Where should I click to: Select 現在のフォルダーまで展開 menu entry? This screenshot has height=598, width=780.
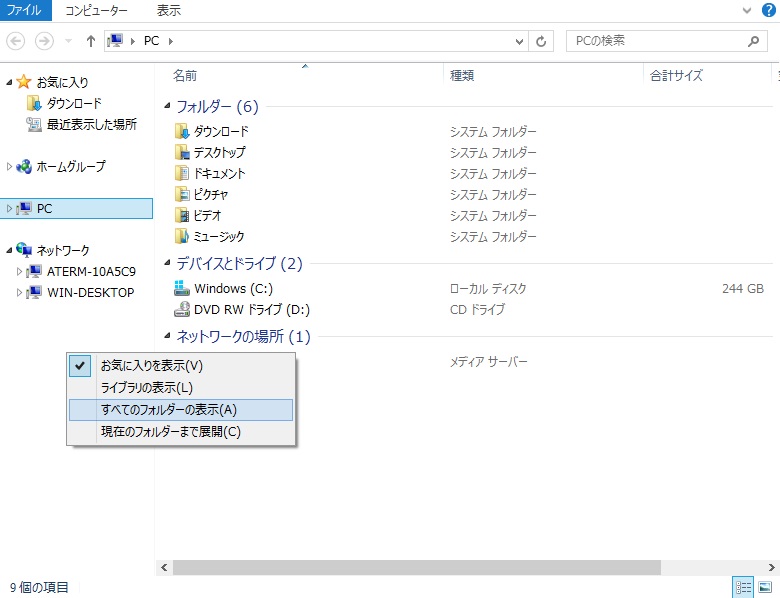click(170, 432)
